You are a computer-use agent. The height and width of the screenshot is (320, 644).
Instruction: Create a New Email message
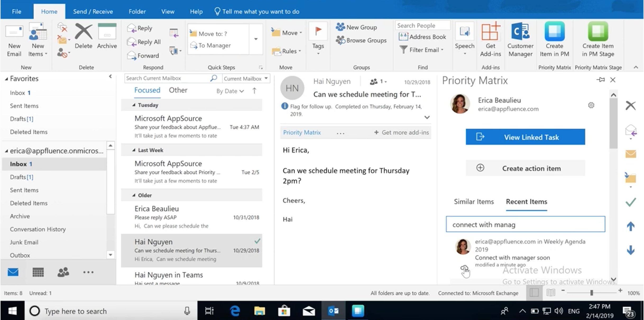14,40
